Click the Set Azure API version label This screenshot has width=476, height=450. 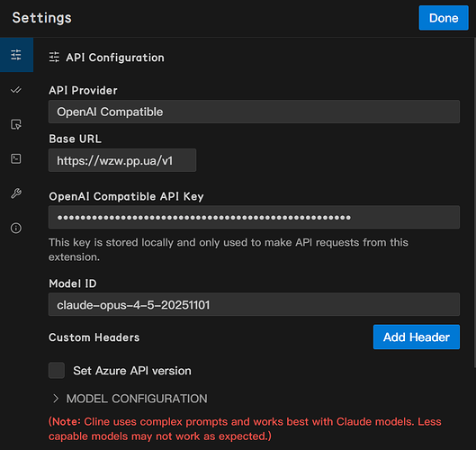coord(132,371)
